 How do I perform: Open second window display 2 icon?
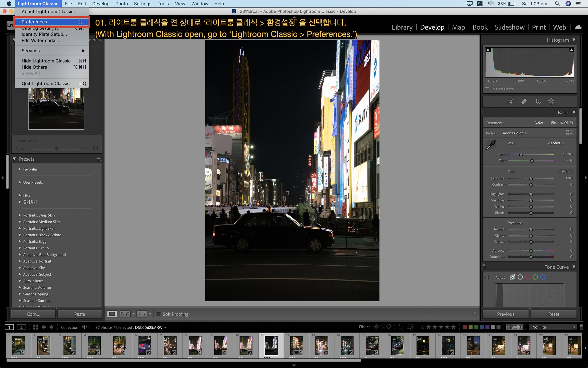[x=21, y=327]
